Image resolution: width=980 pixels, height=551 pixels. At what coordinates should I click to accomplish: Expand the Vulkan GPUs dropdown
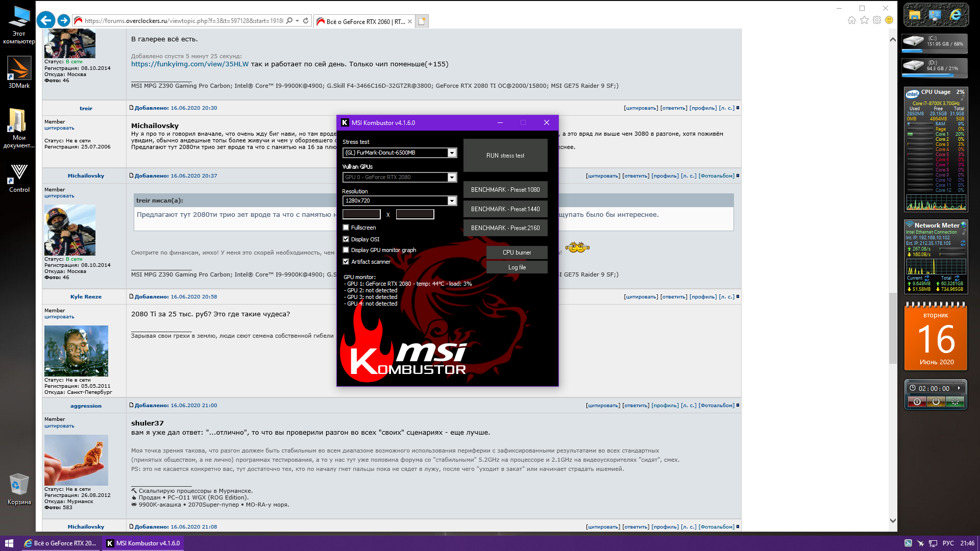tap(451, 178)
